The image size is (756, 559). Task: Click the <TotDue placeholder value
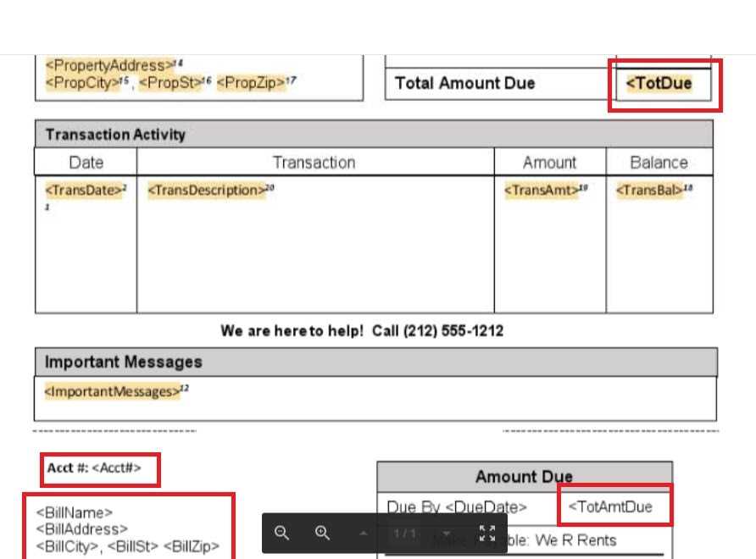[659, 83]
